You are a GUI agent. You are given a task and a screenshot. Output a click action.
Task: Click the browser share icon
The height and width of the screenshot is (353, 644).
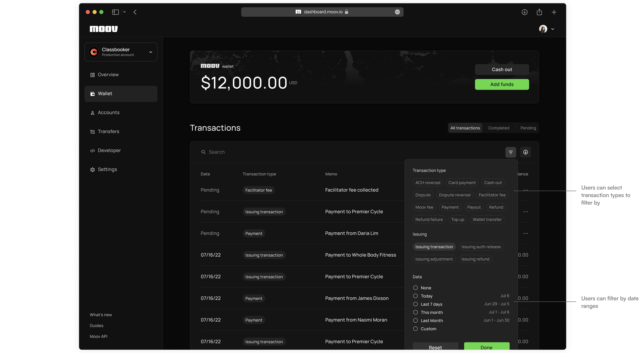539,12
